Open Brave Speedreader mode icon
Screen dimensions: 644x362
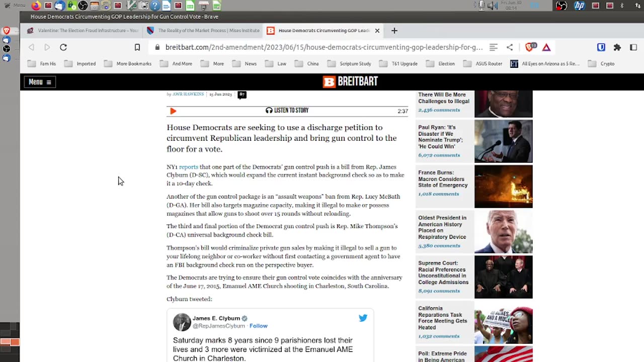coord(494,47)
